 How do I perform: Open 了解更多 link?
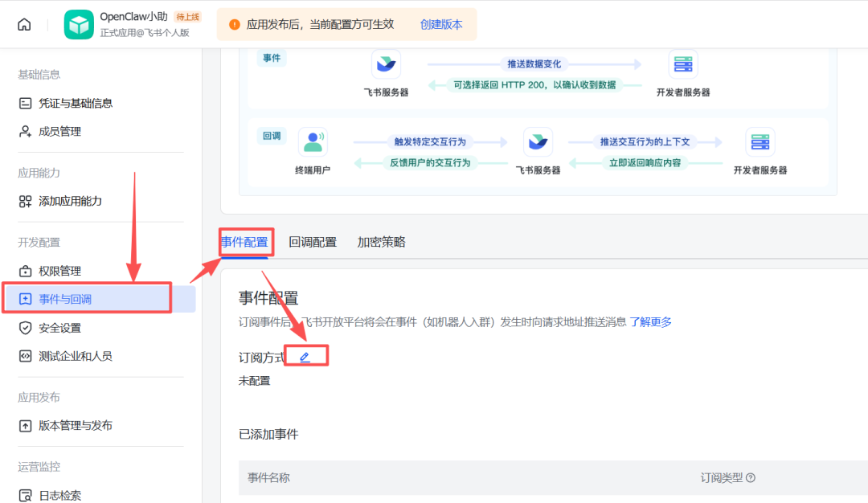650,322
